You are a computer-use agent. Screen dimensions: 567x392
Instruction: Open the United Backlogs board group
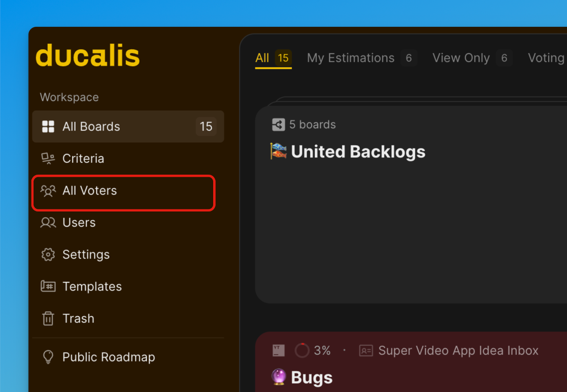coord(358,152)
